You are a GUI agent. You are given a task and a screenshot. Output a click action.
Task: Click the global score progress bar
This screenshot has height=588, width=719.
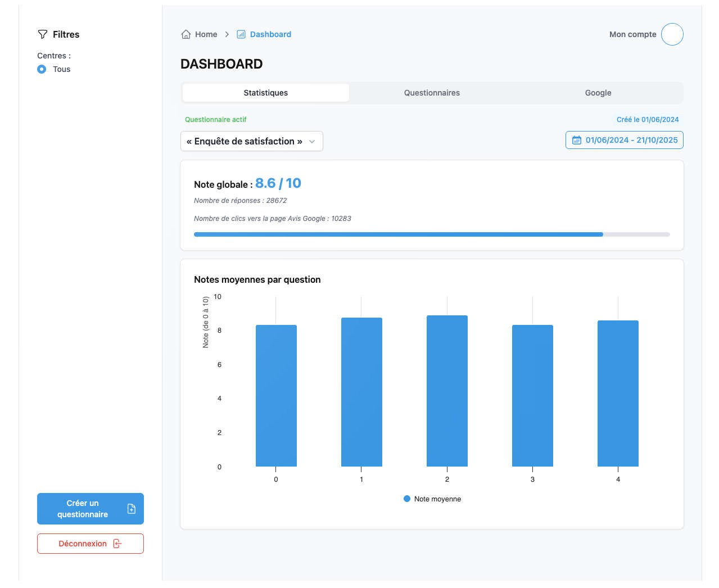pos(432,234)
